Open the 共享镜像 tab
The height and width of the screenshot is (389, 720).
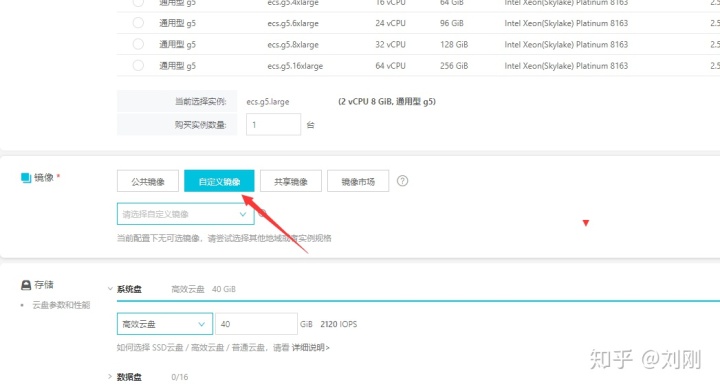click(291, 181)
